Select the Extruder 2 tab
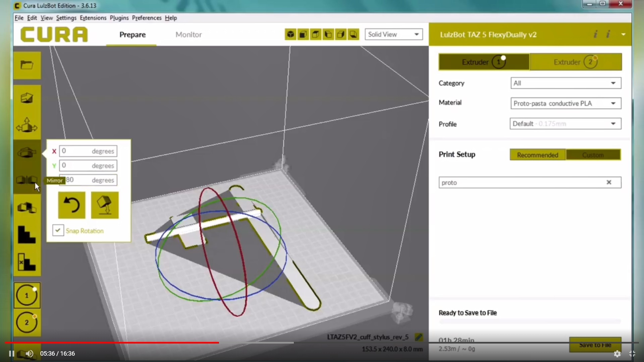The width and height of the screenshot is (644, 362). (x=576, y=62)
